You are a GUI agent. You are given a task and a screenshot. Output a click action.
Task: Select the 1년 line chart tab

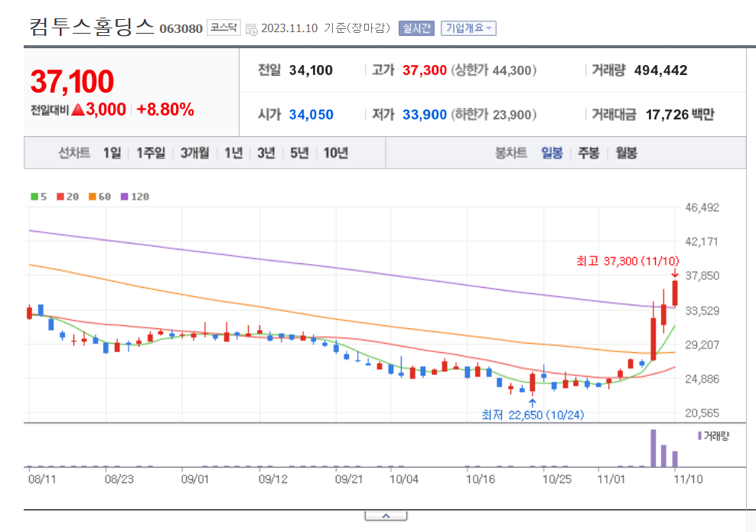click(x=234, y=153)
